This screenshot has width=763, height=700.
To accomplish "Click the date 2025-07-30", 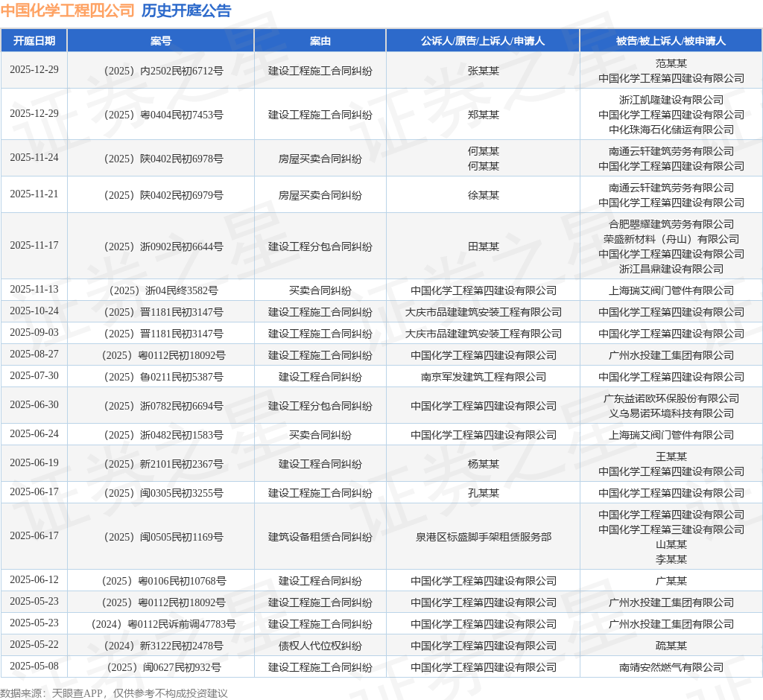I will tap(34, 376).
